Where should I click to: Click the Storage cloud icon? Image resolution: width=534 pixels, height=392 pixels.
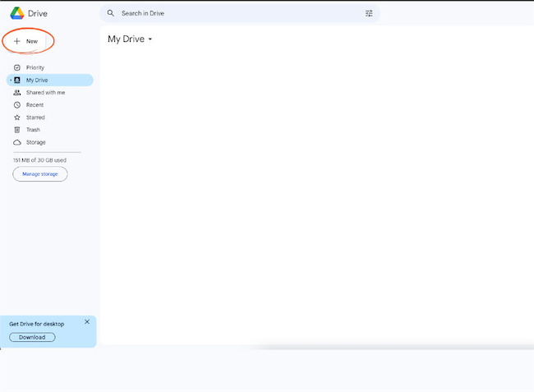17,142
